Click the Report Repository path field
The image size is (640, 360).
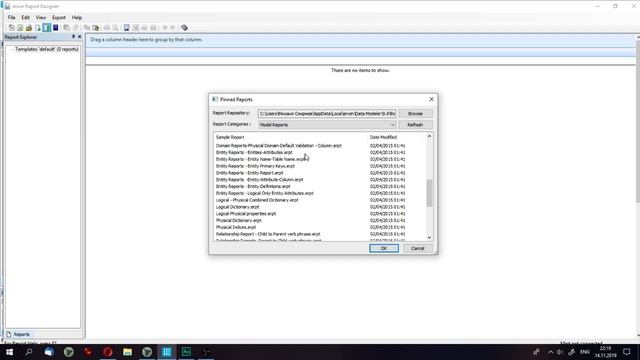327,113
